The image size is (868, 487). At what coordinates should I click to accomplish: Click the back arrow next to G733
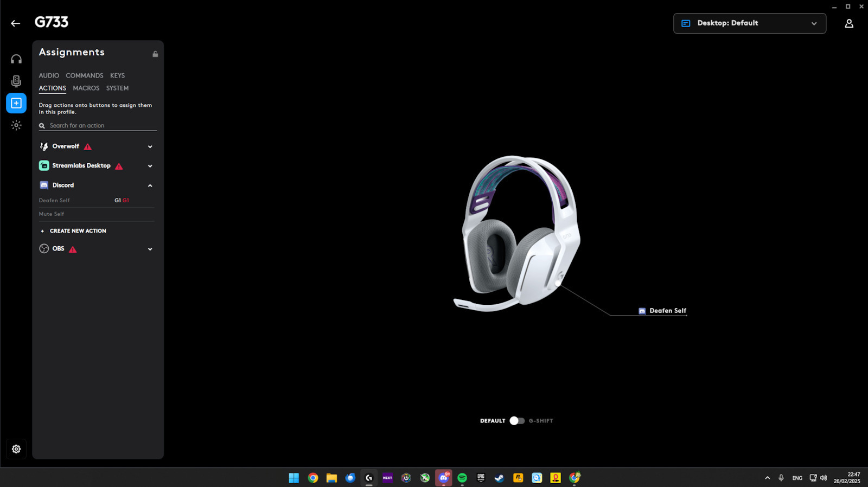tap(15, 23)
